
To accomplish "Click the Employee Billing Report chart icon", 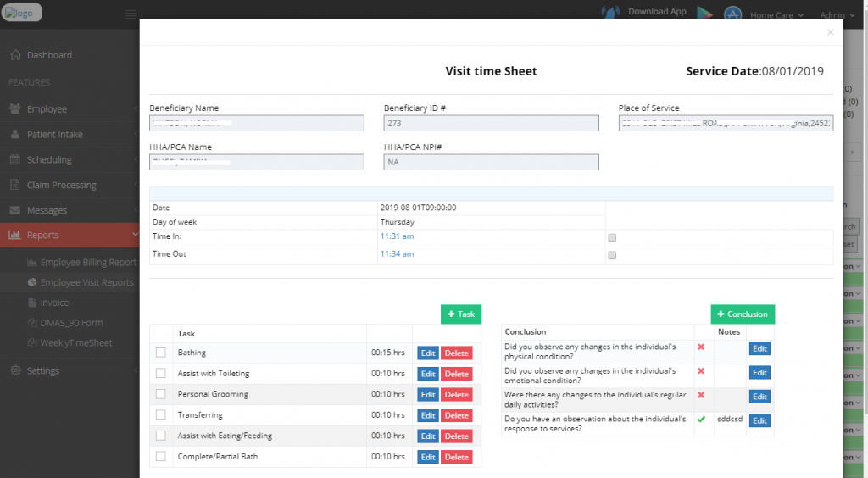I will [x=32, y=262].
